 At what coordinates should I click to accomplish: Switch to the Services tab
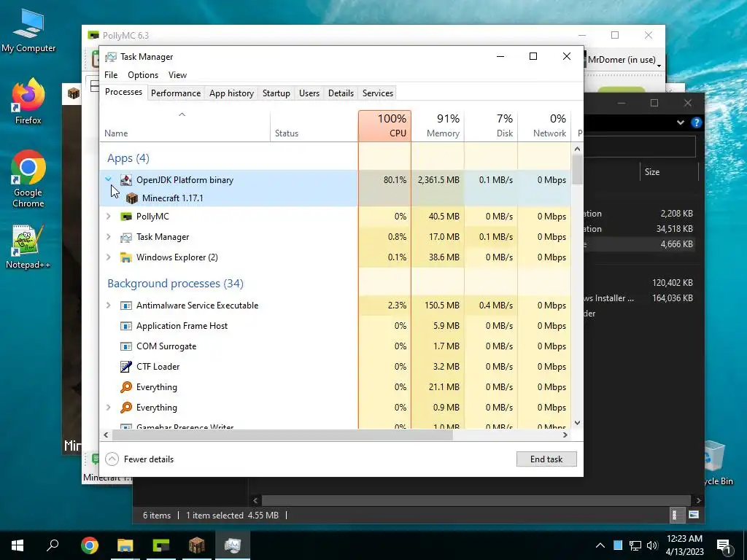378,93
